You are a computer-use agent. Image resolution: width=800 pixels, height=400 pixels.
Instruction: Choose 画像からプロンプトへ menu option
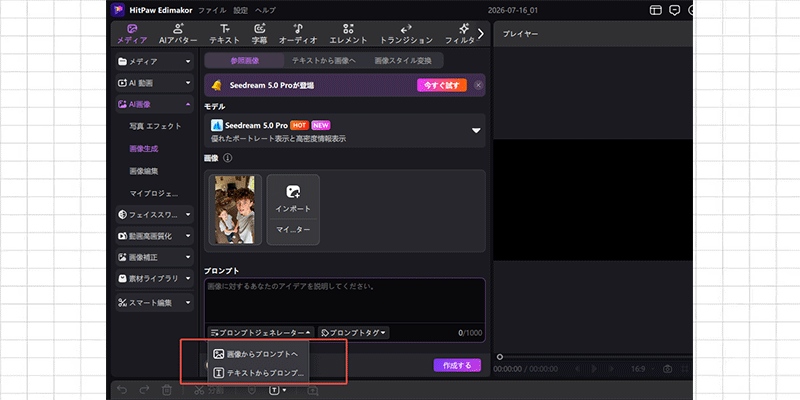pyautogui.click(x=258, y=354)
